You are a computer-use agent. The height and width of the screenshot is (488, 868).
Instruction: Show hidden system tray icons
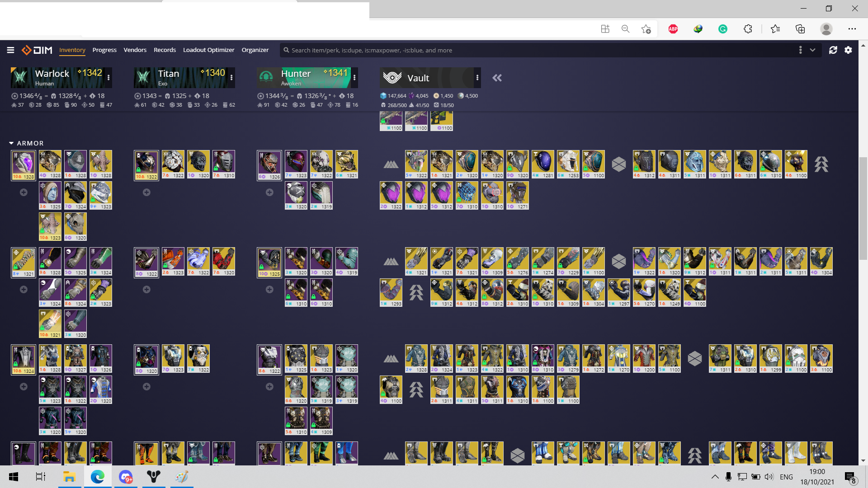[715, 477]
